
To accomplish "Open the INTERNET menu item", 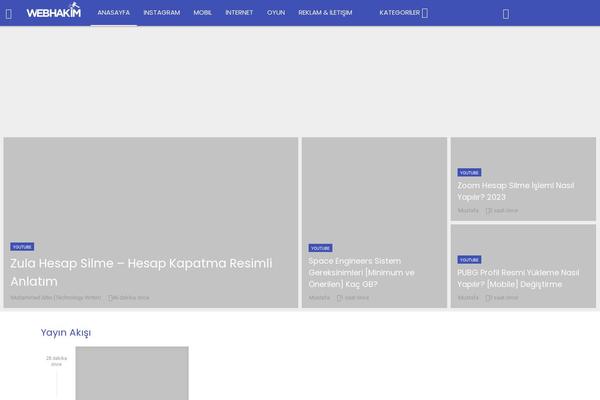I will tap(239, 13).
